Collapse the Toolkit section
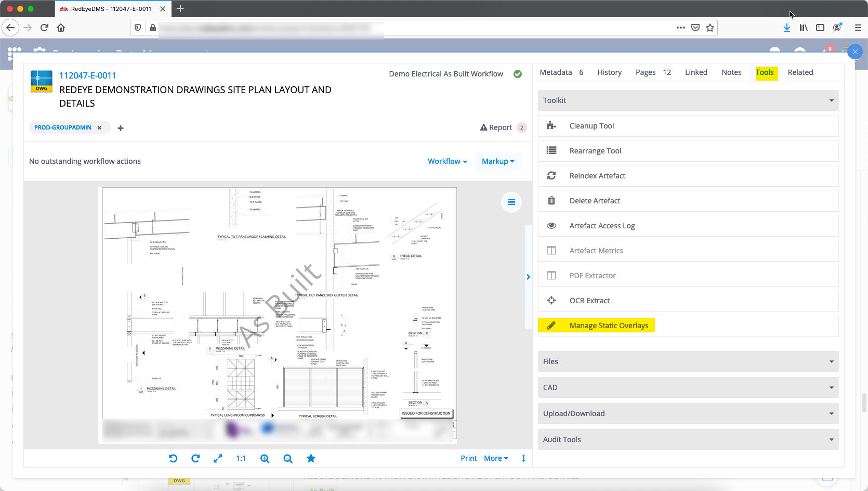This screenshot has width=868, height=491. pos(688,100)
